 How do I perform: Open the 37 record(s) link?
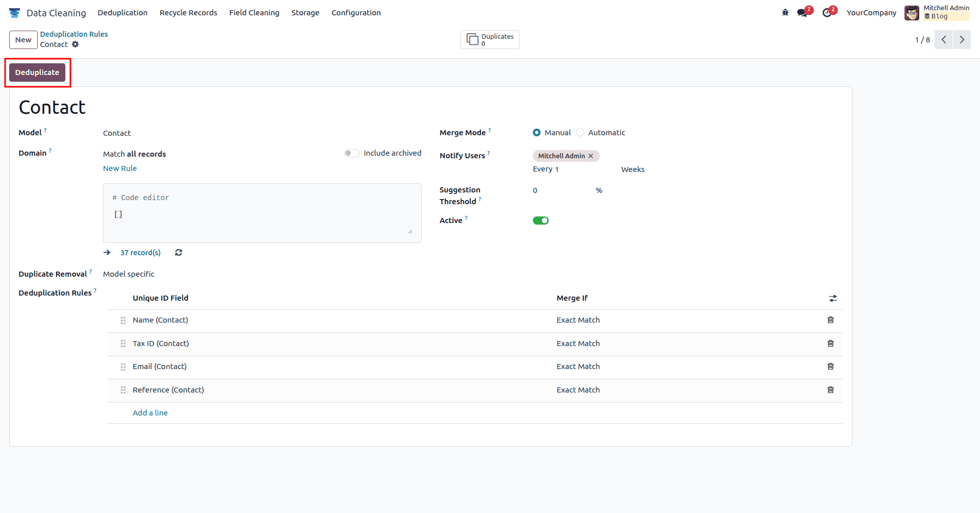(140, 252)
